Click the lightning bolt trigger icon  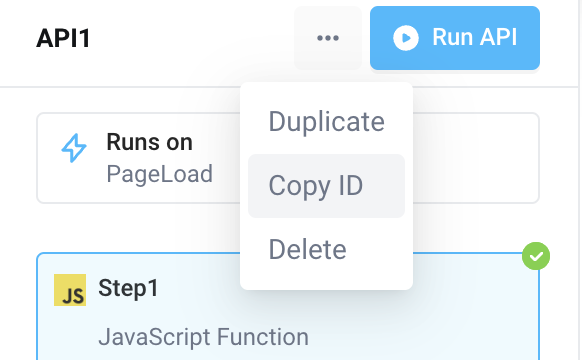(74, 148)
